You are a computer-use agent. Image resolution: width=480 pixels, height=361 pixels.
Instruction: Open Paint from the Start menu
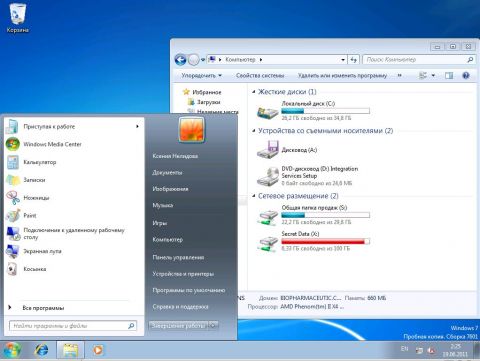click(30, 215)
